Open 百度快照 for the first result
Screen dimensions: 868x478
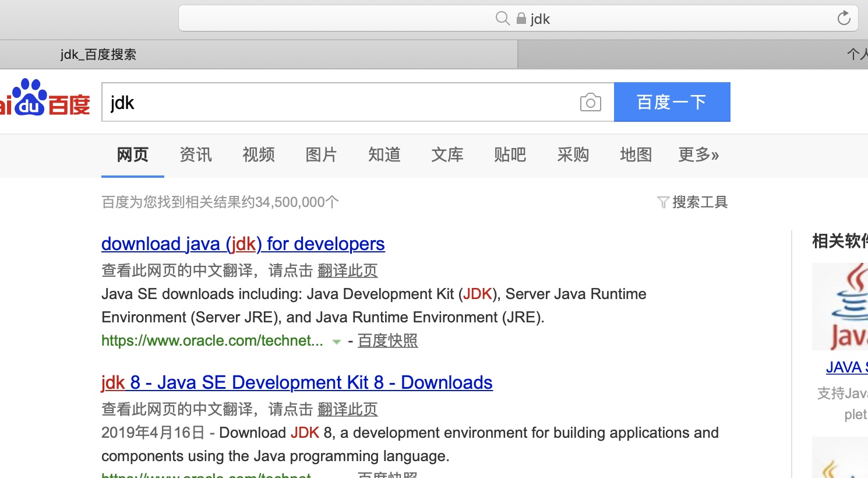click(387, 340)
